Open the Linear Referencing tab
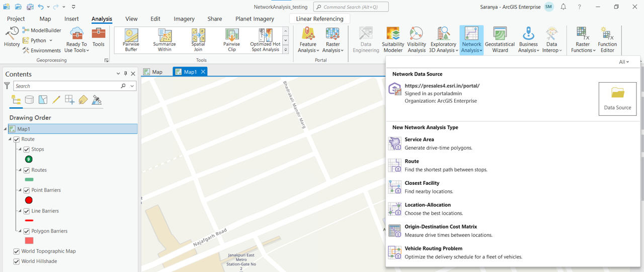Screen dimensions: 644x272 click(x=320, y=19)
